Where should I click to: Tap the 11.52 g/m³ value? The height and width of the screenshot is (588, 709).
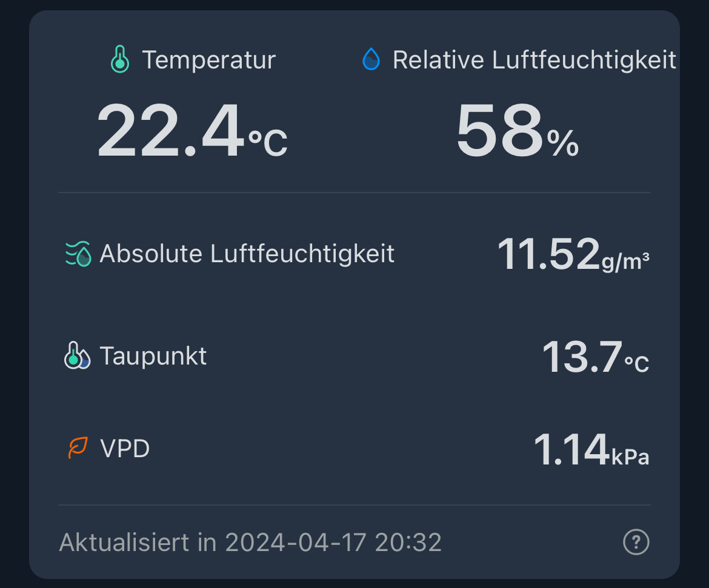click(548, 254)
